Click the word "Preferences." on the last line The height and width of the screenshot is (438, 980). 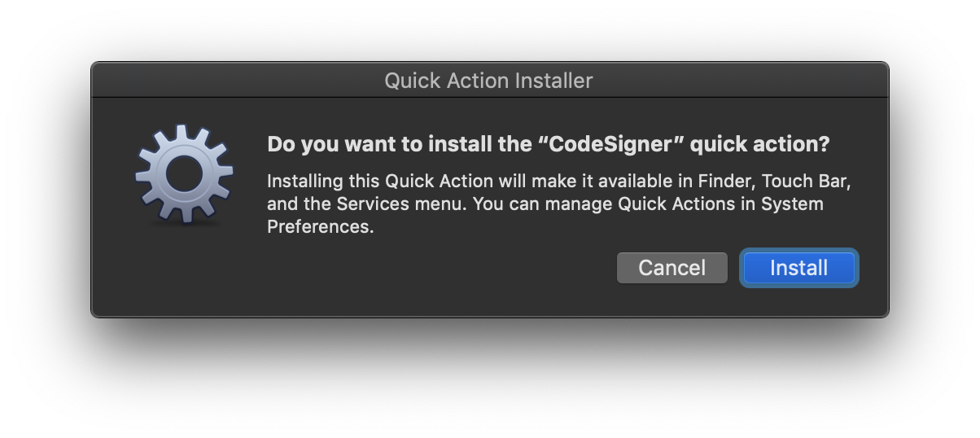[320, 226]
